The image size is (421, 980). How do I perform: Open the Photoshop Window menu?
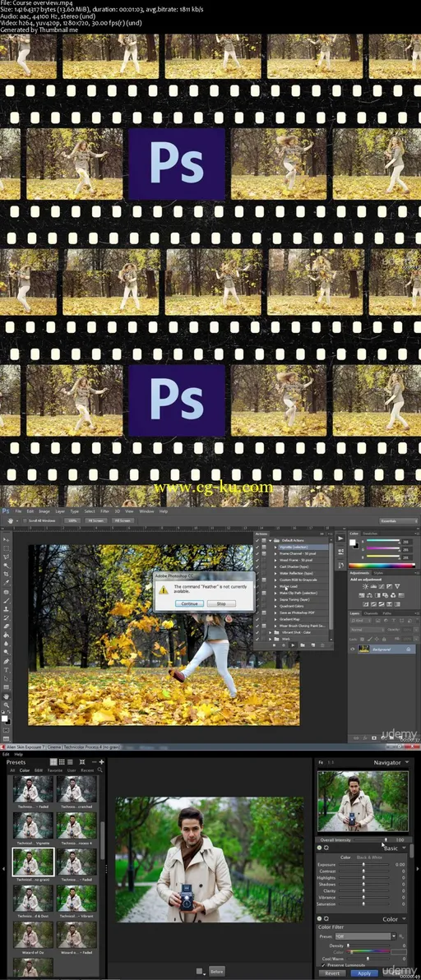[147, 511]
